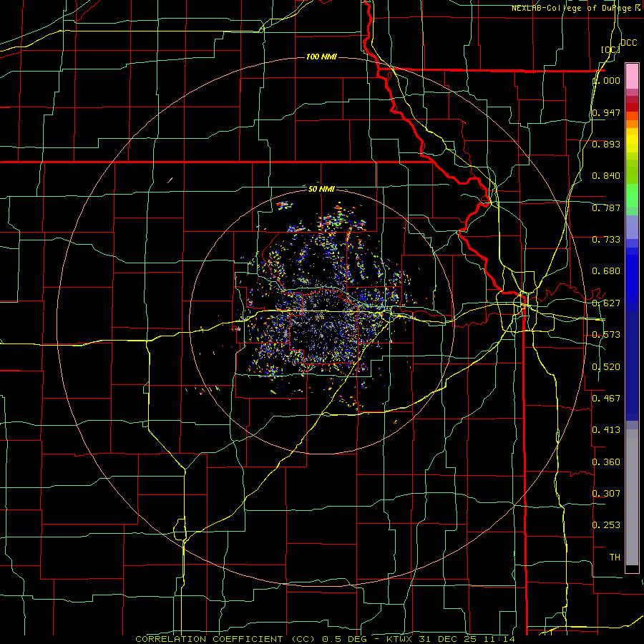Viewport: 644px width, 644px height.
Task: Click the Correlation Coefficient KTWX caption text
Action: [x=326, y=639]
